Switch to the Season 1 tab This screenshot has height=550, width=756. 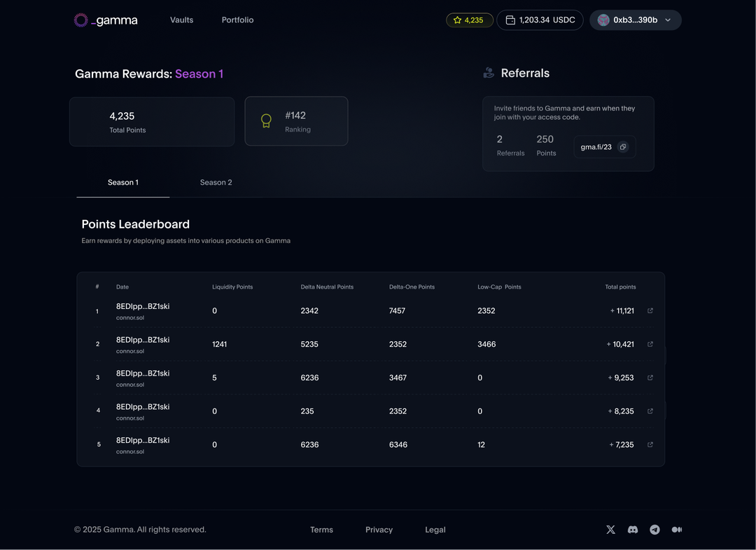click(x=123, y=182)
